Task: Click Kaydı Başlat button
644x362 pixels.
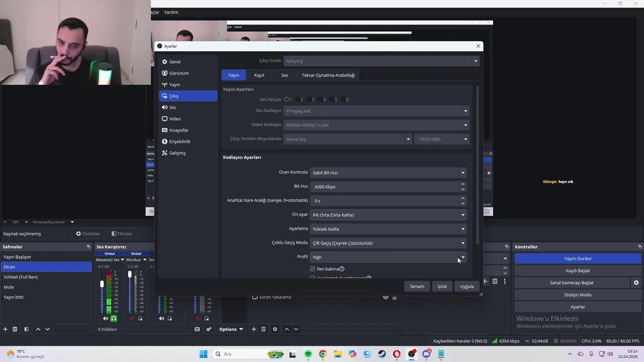Action: click(x=578, y=270)
